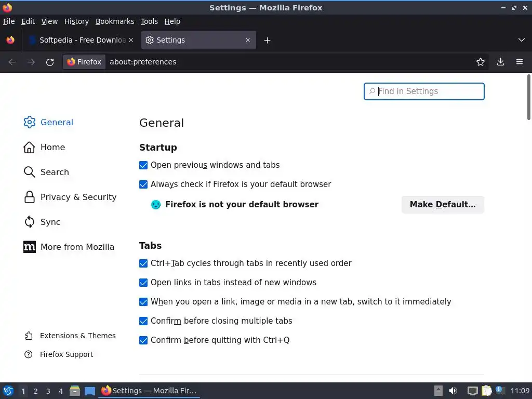Open the Sync settings category
Viewport: 532px width, 399px height.
50,222
